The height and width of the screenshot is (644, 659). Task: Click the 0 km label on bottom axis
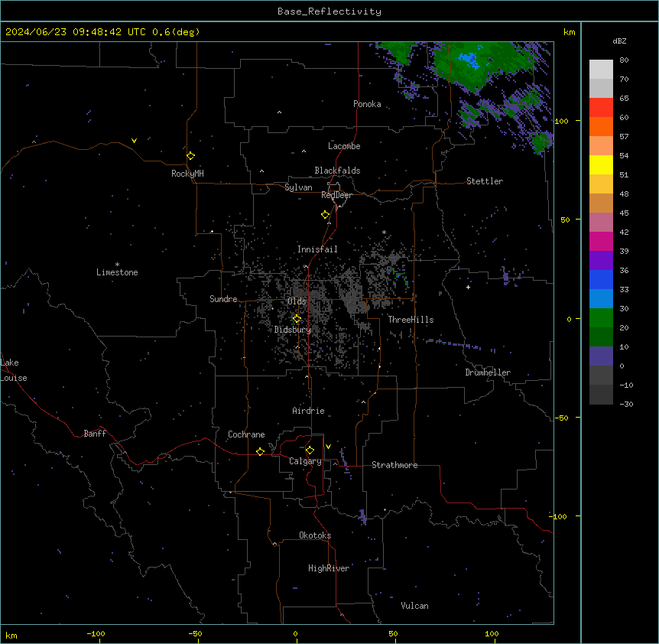(295, 633)
